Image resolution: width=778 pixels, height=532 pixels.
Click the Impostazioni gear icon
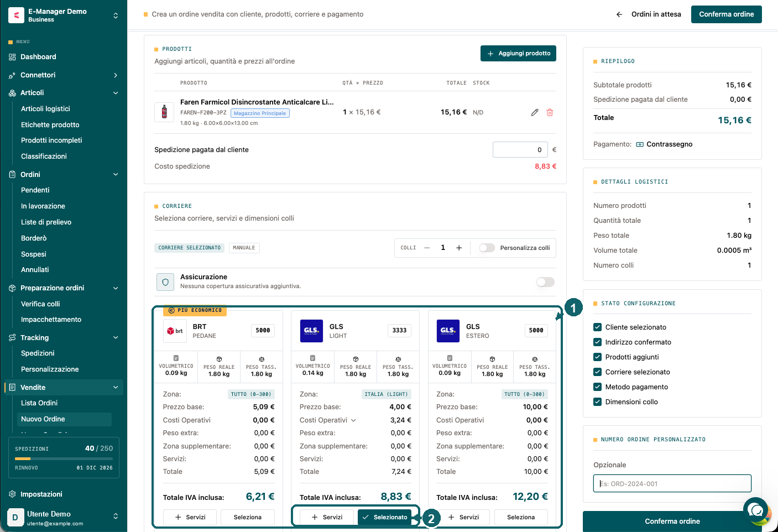pos(12,494)
